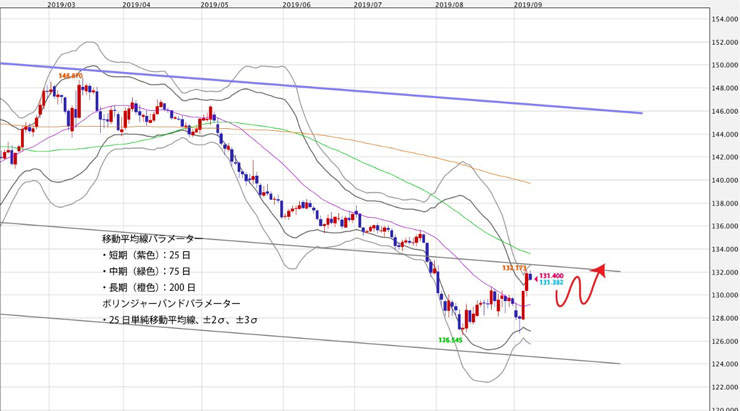Screen dimensions: 740x411
Task: Select the 146.000 price axis label
Action: point(724,111)
